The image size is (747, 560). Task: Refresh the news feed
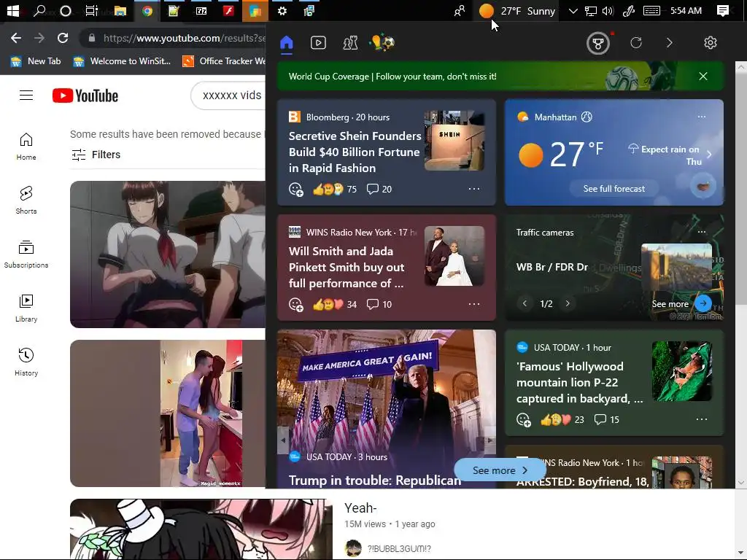(636, 43)
